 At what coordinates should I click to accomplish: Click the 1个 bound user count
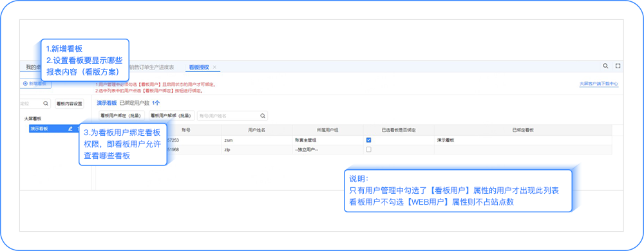click(x=156, y=102)
